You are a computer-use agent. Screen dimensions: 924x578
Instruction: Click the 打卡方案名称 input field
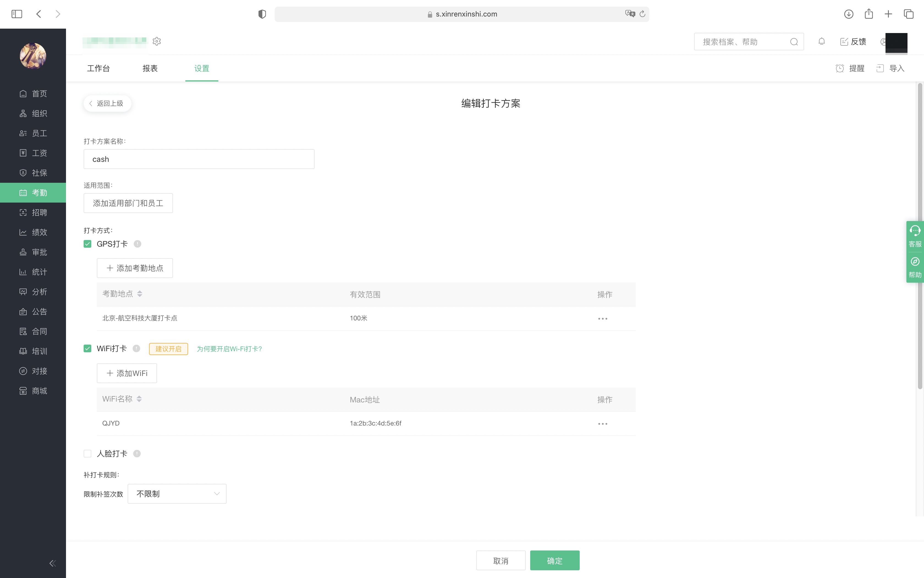(x=199, y=159)
